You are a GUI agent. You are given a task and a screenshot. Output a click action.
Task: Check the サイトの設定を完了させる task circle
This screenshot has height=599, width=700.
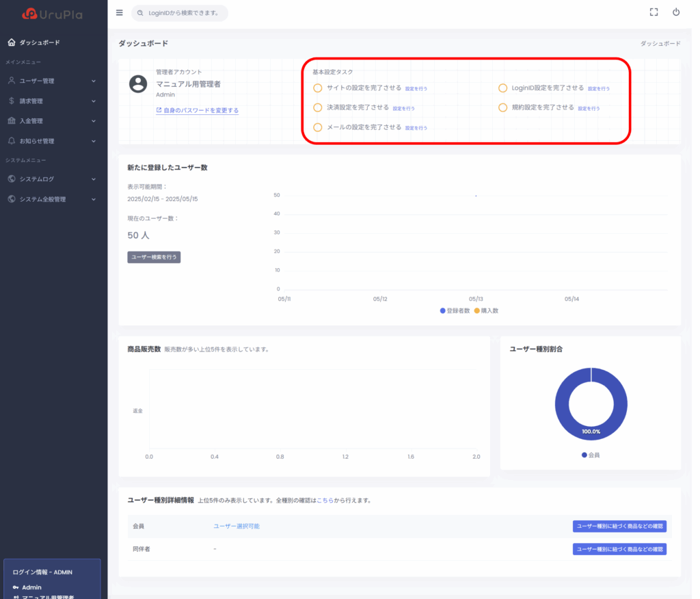click(317, 88)
